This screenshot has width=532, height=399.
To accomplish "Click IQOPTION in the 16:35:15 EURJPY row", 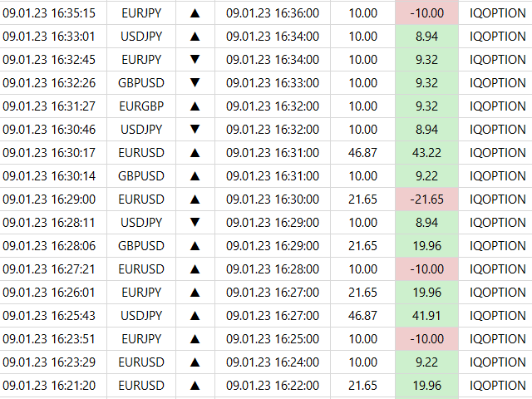I will pyautogui.click(x=497, y=13).
